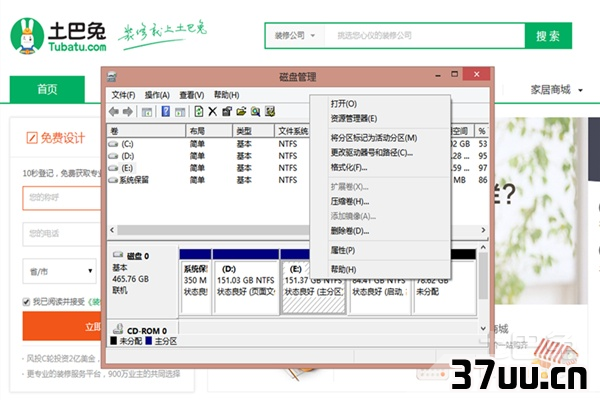Click the 免费设计 pencil icon
The image size is (600, 400).
click(32, 137)
